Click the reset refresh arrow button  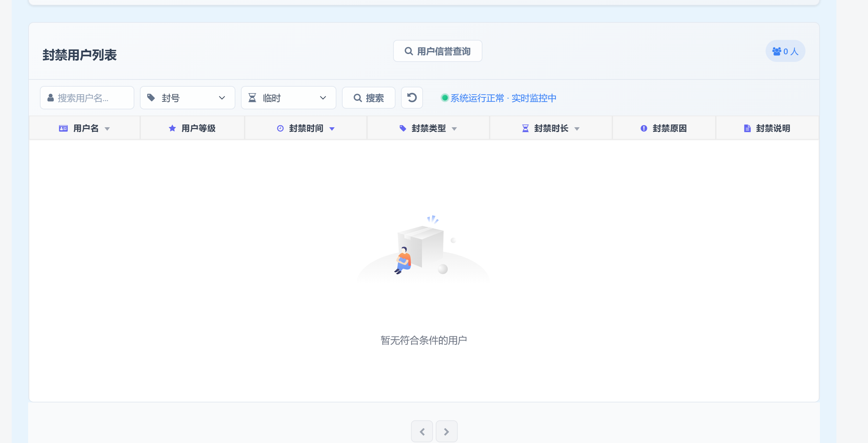412,98
